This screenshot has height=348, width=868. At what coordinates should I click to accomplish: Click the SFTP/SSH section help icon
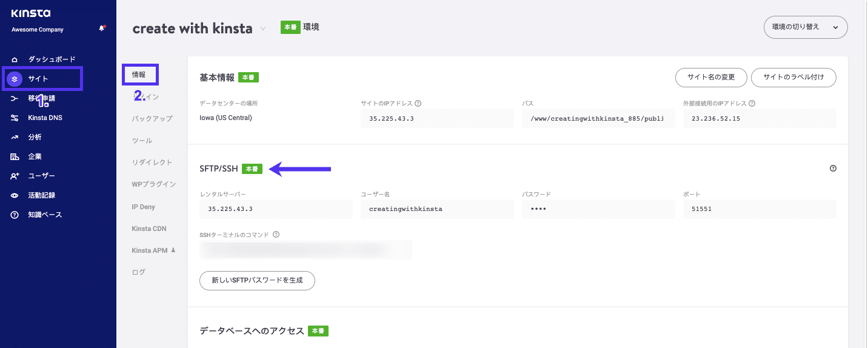(833, 169)
